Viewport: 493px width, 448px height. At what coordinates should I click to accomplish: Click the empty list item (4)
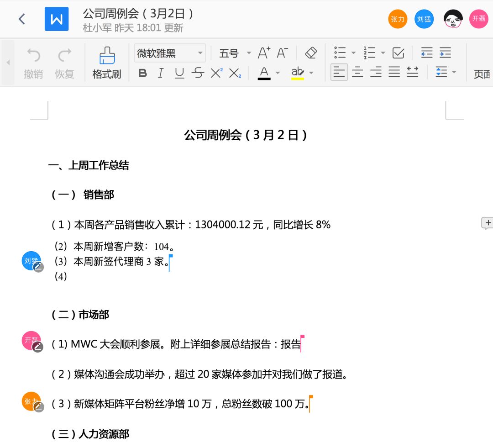coord(61,277)
